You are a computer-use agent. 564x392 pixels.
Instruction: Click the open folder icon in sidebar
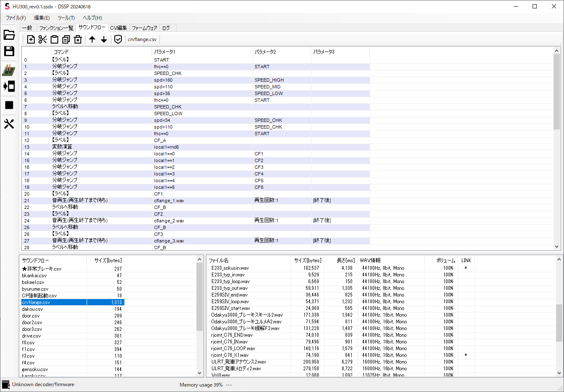click(x=9, y=35)
